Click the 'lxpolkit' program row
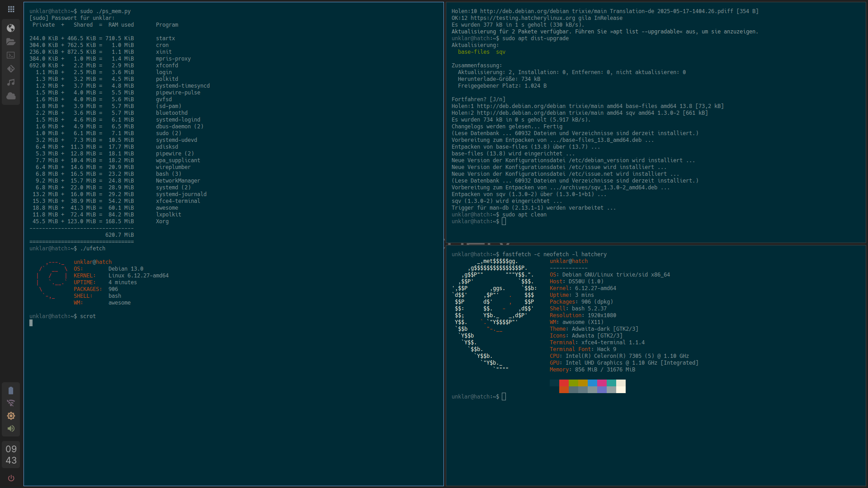This screenshot has height=488, width=868. click(105, 215)
